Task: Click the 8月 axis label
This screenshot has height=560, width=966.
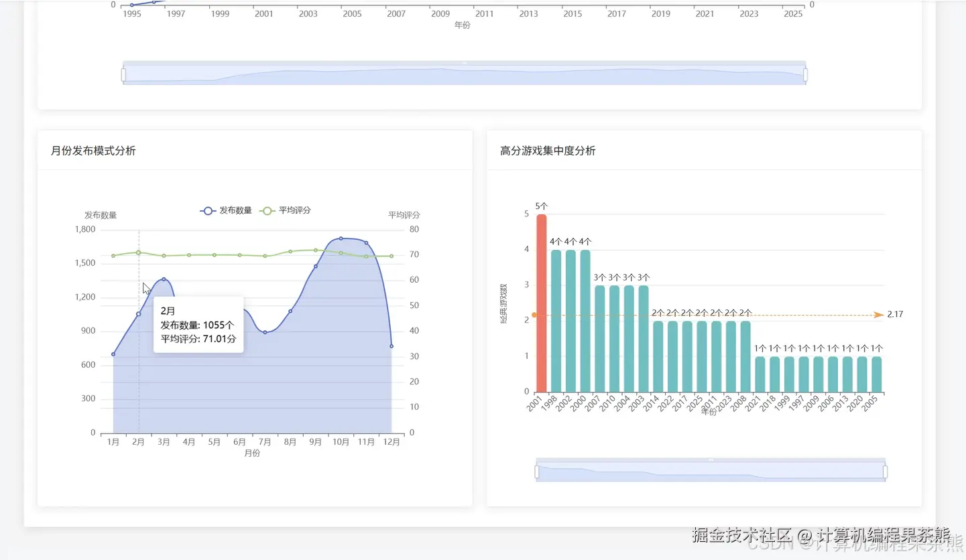Action: pos(290,442)
